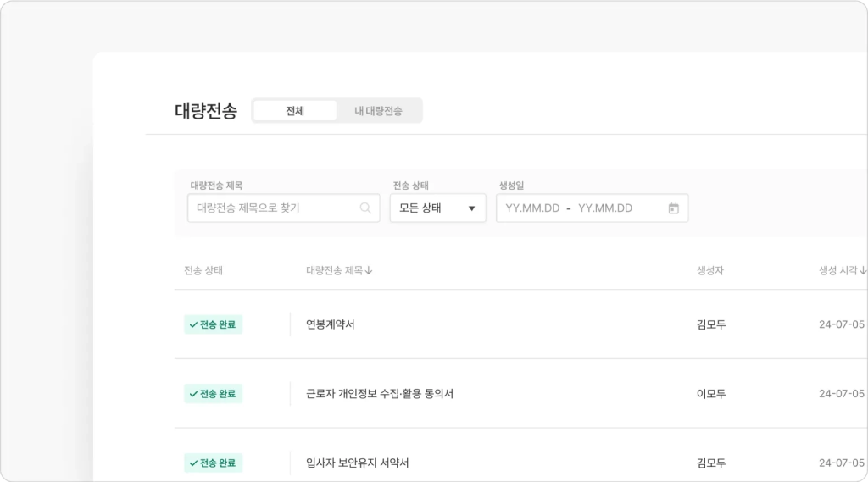Image resolution: width=868 pixels, height=482 pixels.
Task: Click the start date YY.MM.DD field
Action: 532,208
